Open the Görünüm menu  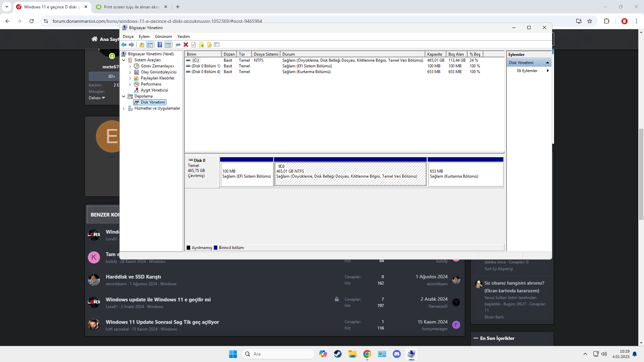coord(163,37)
